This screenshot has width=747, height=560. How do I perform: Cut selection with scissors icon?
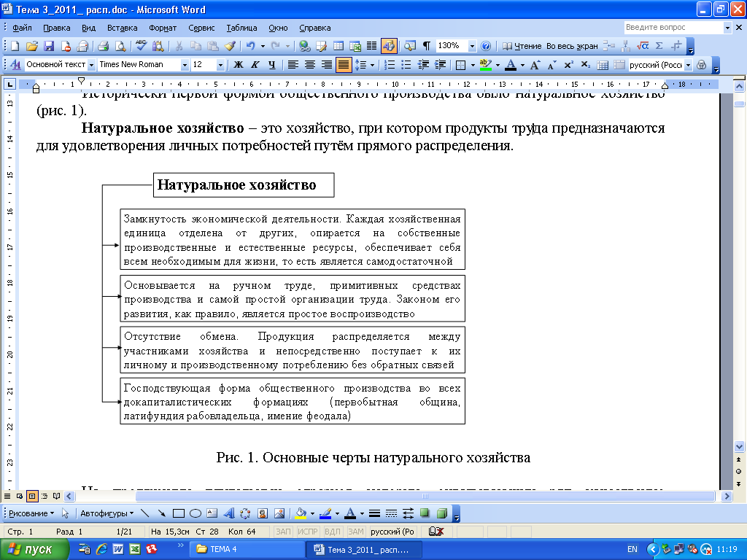[x=179, y=46]
